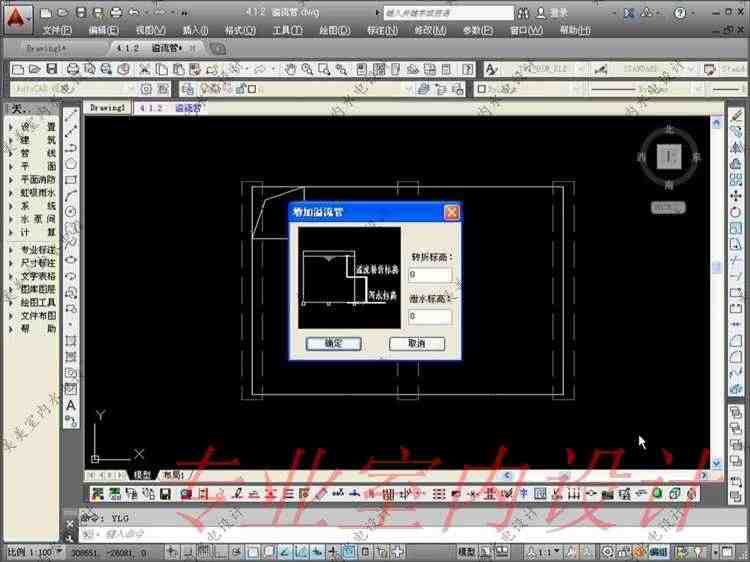Click the Cut scissors icon
The width and height of the screenshot is (750, 562).
coord(144,69)
